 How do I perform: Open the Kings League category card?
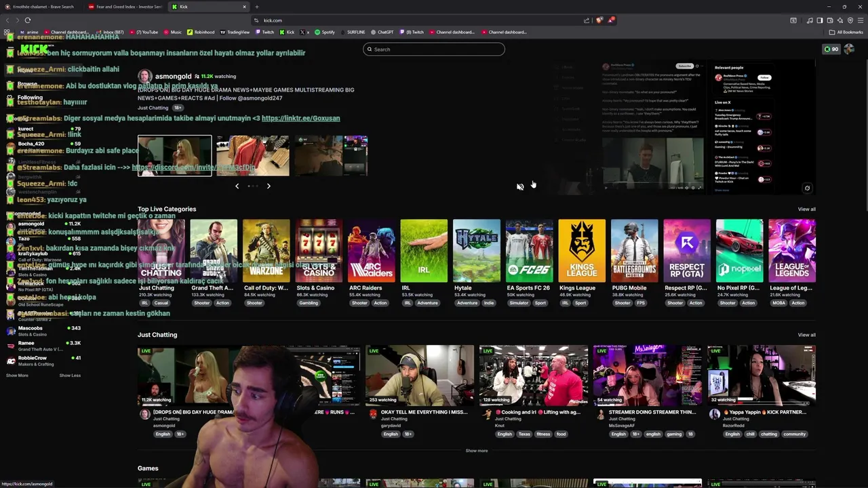[x=581, y=250]
